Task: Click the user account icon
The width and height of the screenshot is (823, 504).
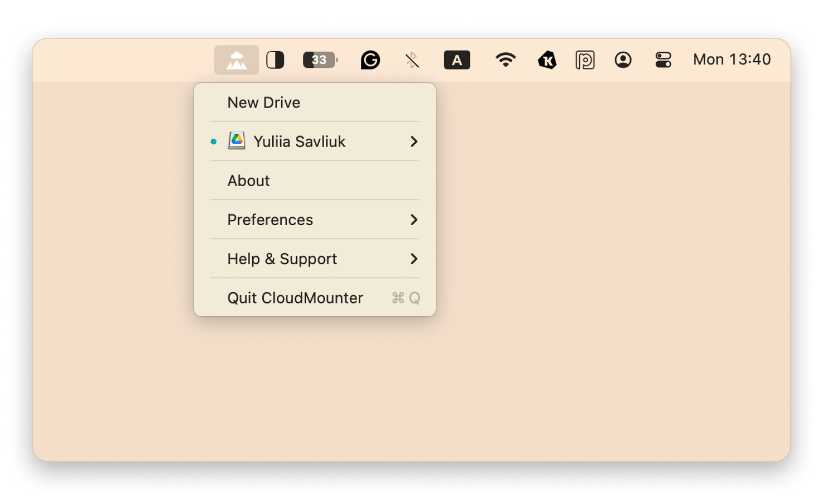Action: pyautogui.click(x=623, y=60)
